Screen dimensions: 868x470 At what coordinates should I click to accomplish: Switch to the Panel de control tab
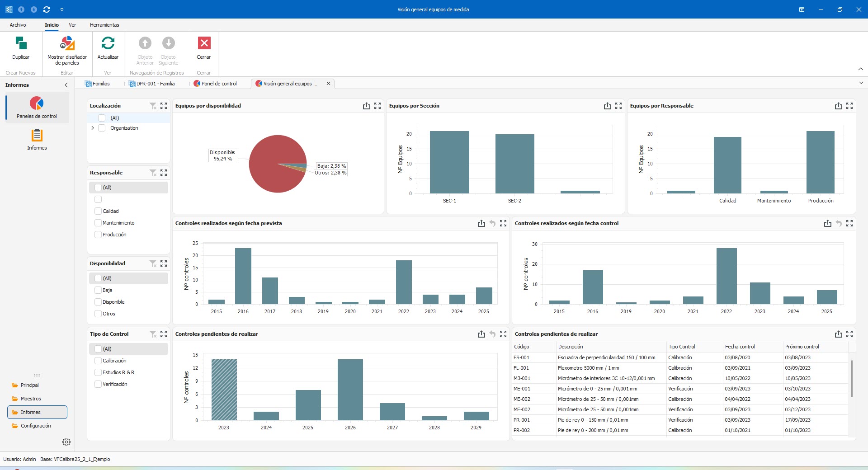(x=219, y=84)
